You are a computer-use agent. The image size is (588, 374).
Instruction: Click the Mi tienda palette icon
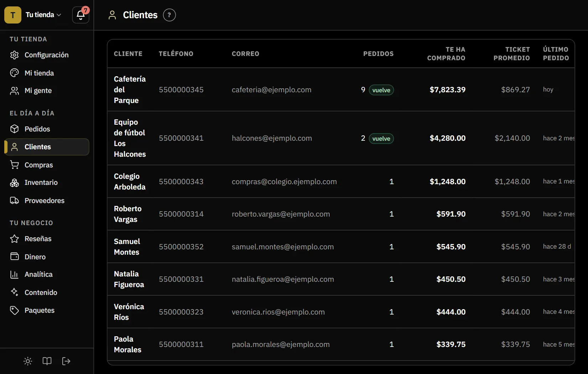[x=15, y=73]
